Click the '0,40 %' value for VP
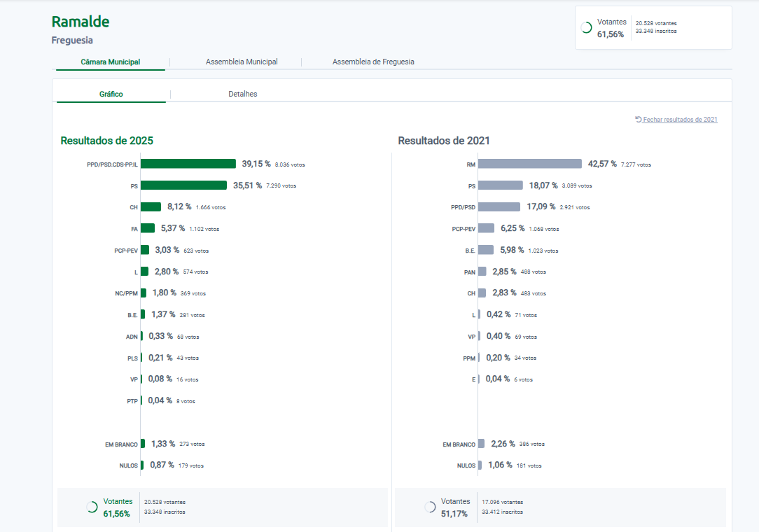 499,336
